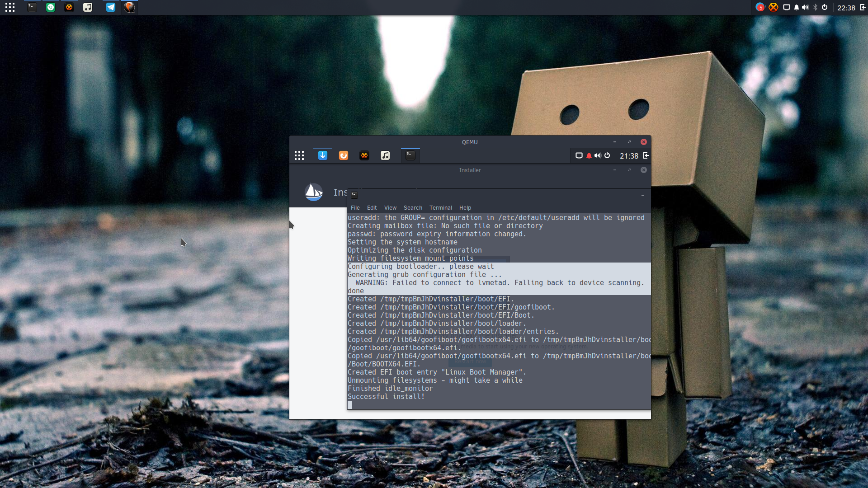The image size is (868, 488).
Task: Open the globe browser icon in host panel
Action: (x=129, y=7)
